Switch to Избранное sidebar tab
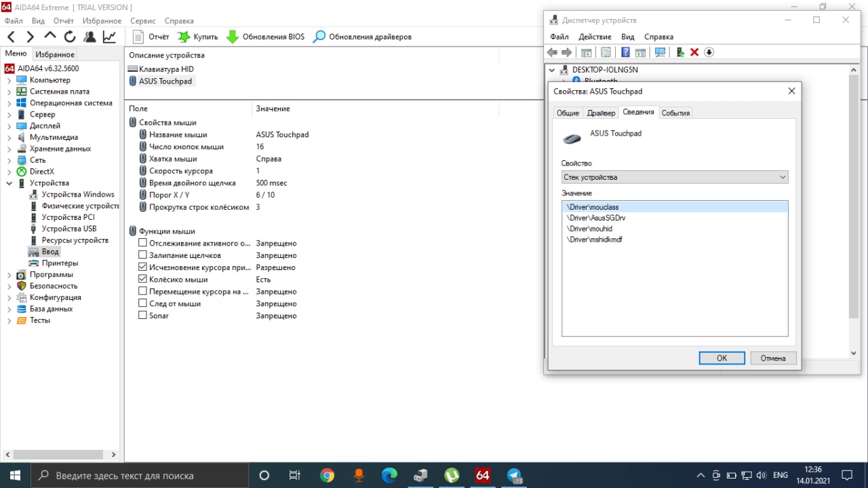 55,54
